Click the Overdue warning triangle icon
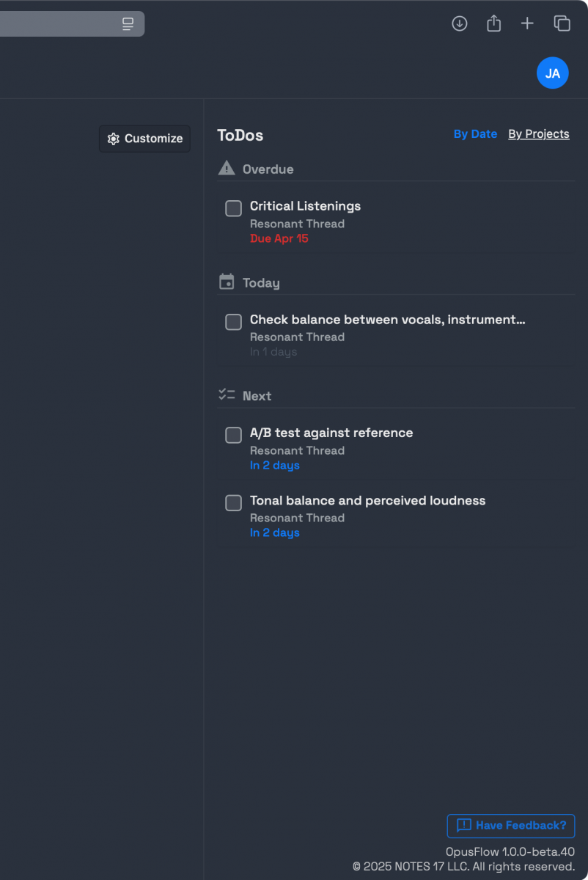 pos(227,169)
